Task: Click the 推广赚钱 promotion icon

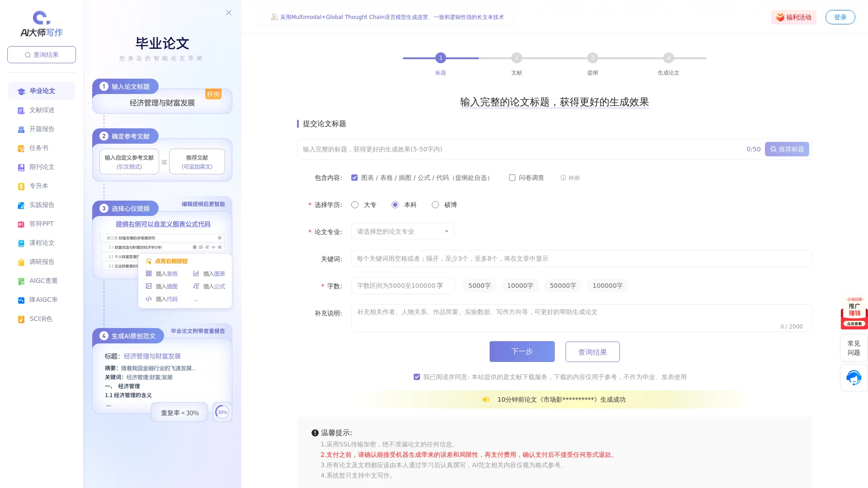Action: click(854, 312)
